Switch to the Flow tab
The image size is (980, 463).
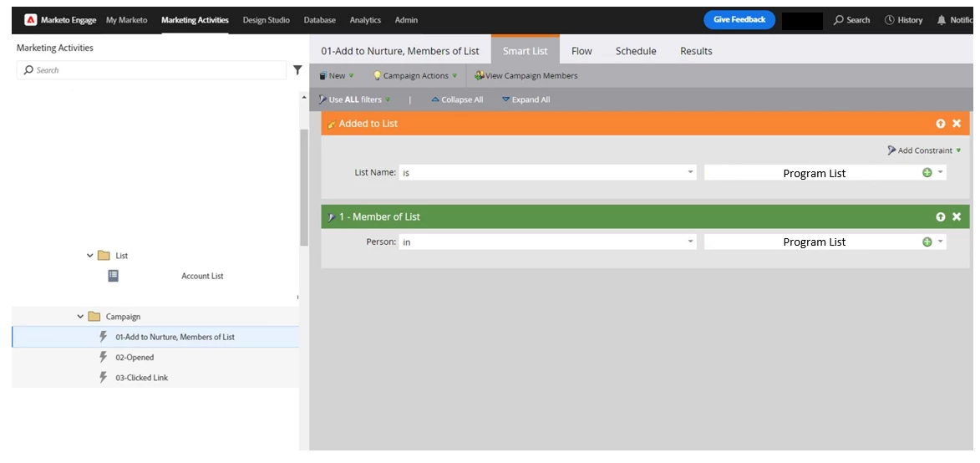pos(581,51)
